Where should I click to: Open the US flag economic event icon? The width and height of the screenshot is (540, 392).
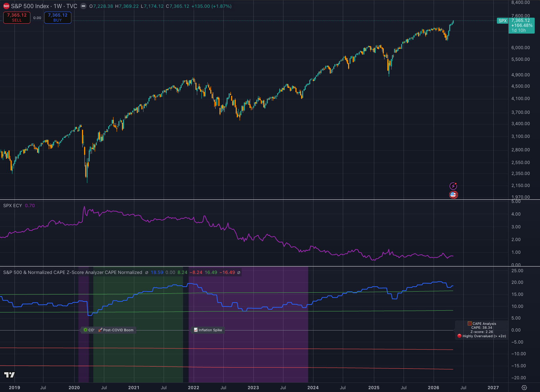[453, 195]
